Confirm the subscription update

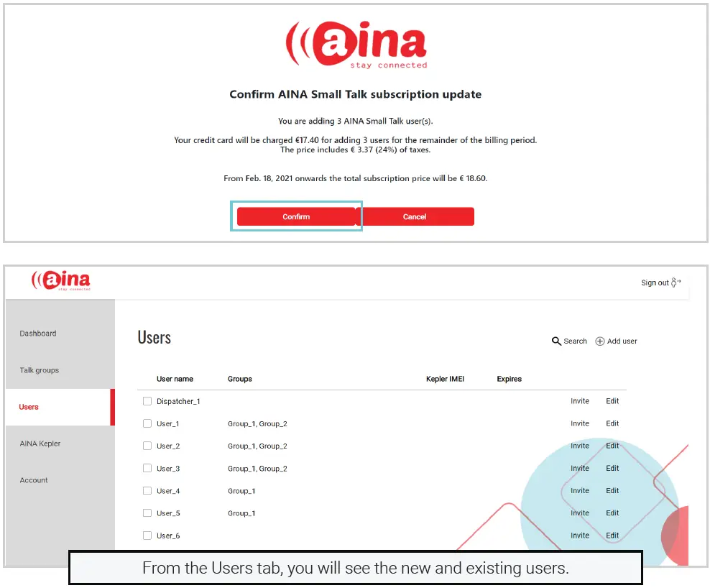(296, 216)
